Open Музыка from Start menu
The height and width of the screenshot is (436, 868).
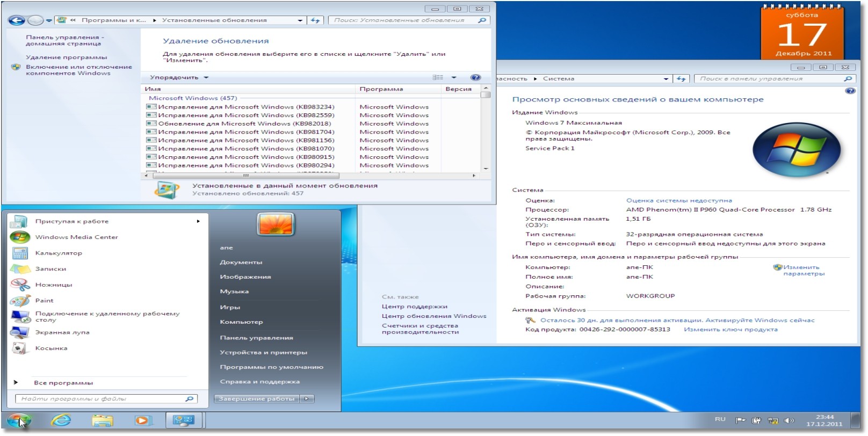click(x=234, y=291)
